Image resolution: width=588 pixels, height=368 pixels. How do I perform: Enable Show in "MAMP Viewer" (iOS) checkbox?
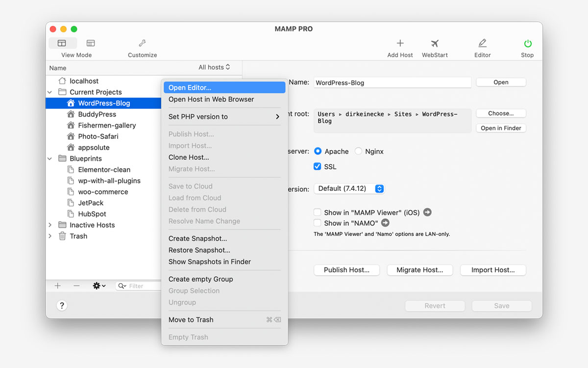pos(318,212)
